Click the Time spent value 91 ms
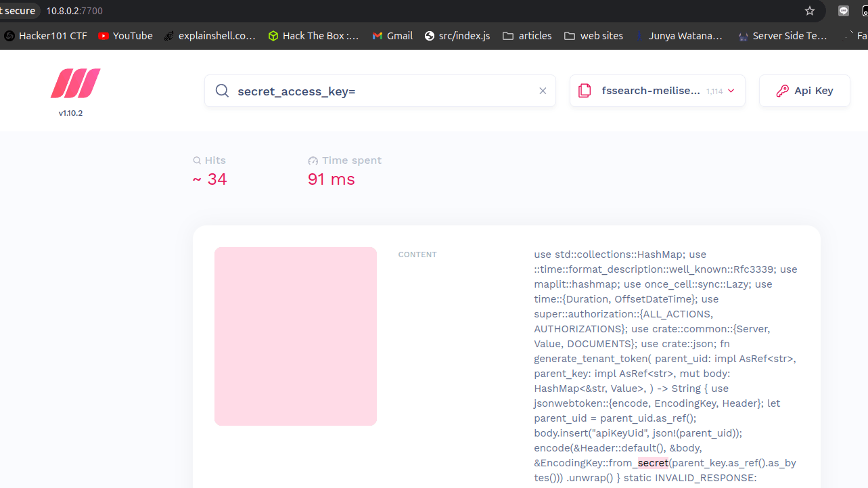 (x=332, y=179)
